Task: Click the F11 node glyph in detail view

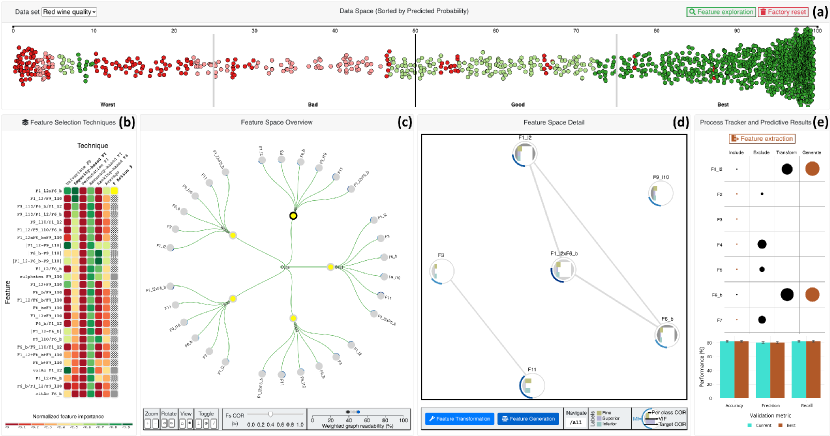Action: tap(532, 385)
